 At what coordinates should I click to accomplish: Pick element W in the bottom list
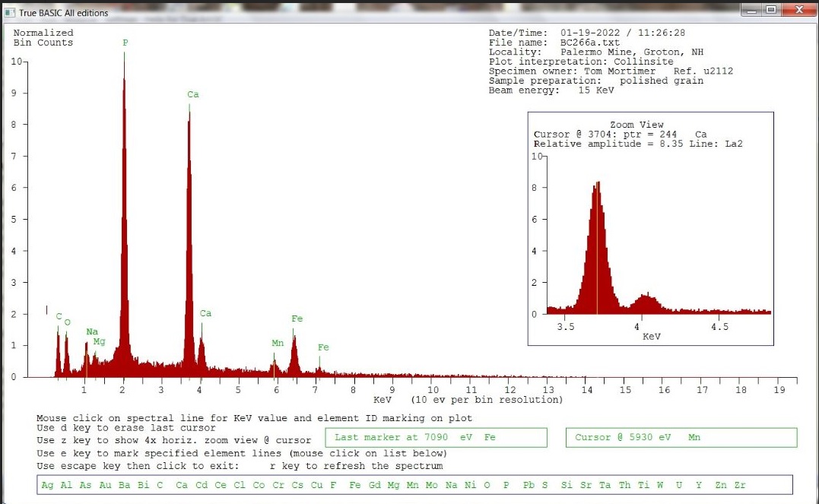(x=660, y=485)
